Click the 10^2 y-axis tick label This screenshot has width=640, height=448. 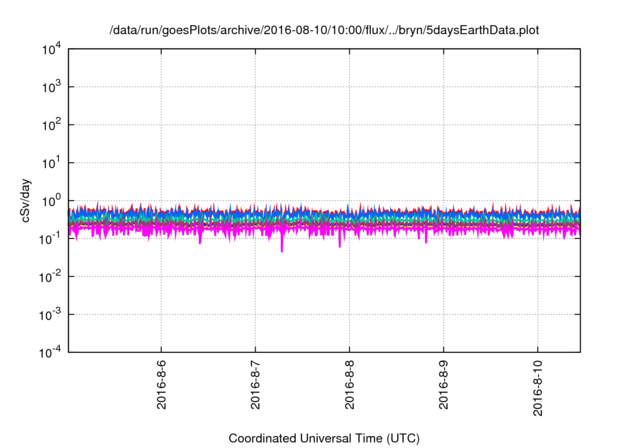pyautogui.click(x=51, y=125)
